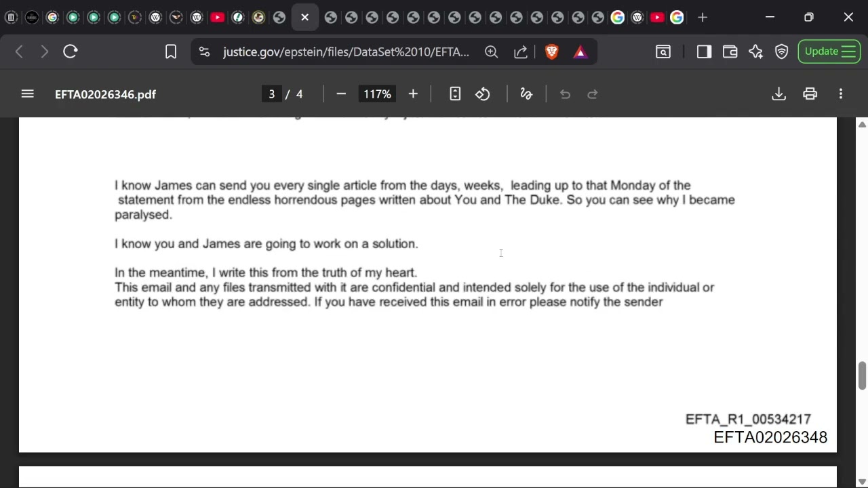The image size is (868, 488).
Task: Open Brave Wallet
Action: pos(730,52)
